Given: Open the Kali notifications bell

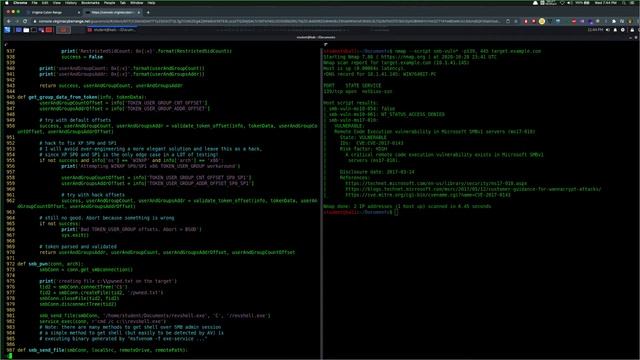Looking at the screenshot, I should click(x=615, y=30).
